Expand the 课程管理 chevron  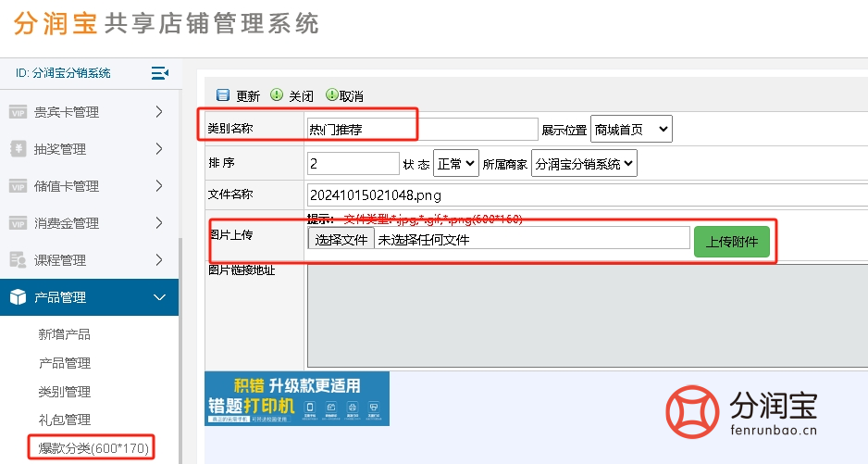click(x=159, y=260)
